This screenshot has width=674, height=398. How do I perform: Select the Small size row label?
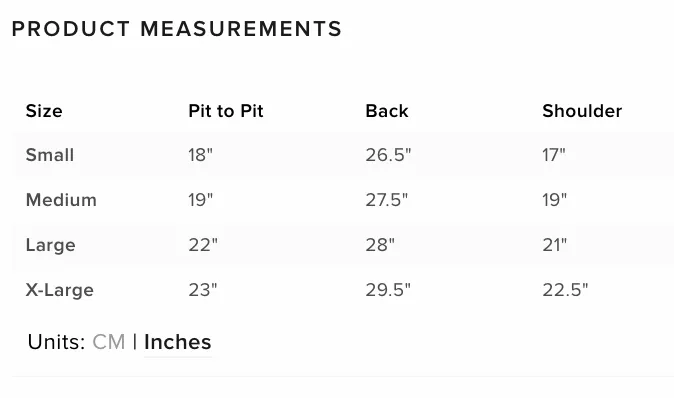50,155
